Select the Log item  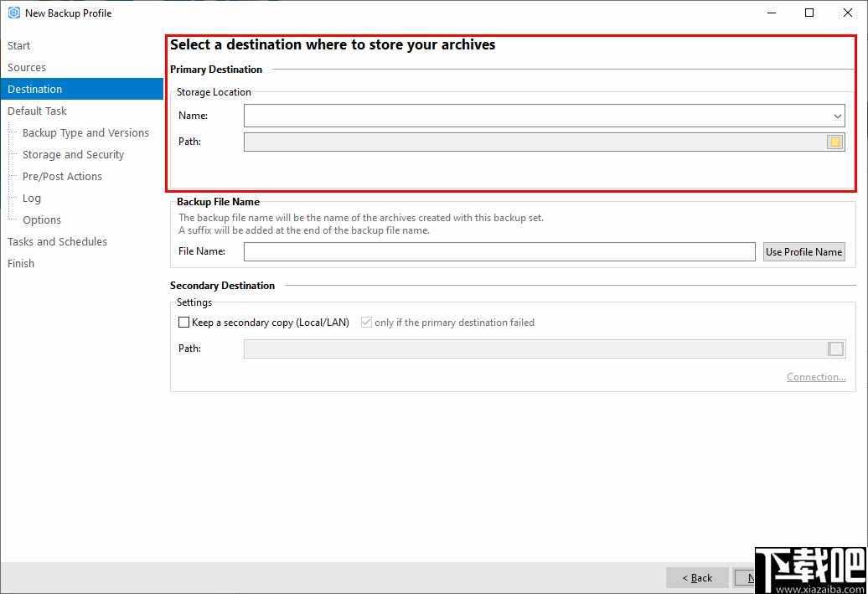[32, 199]
